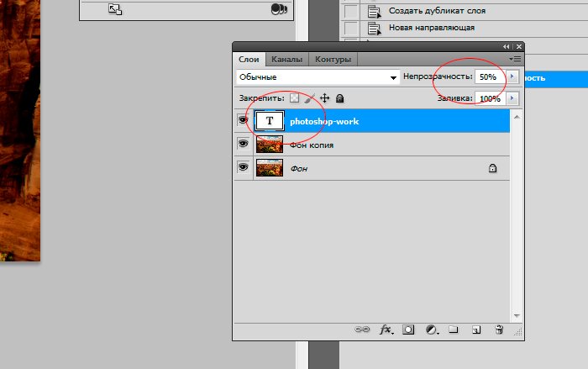
Task: Click the Непрозрачность 50% field
Action: [490, 76]
